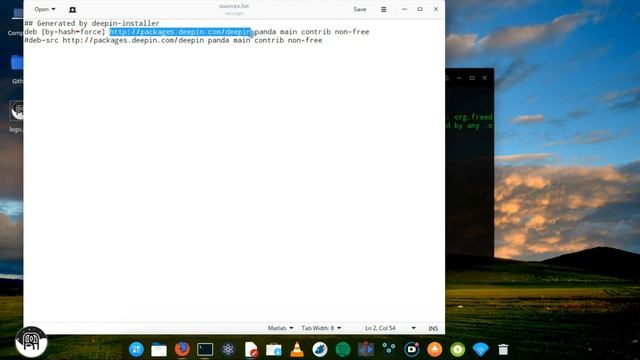Image resolution: width=640 pixels, height=360 pixels.
Task: Open the video player icon in the dock
Action: (x=366, y=349)
